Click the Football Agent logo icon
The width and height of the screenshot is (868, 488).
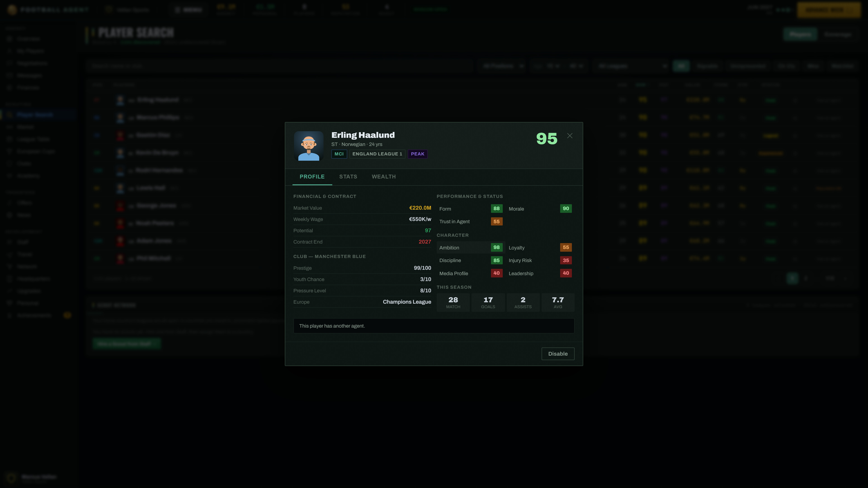(x=12, y=10)
